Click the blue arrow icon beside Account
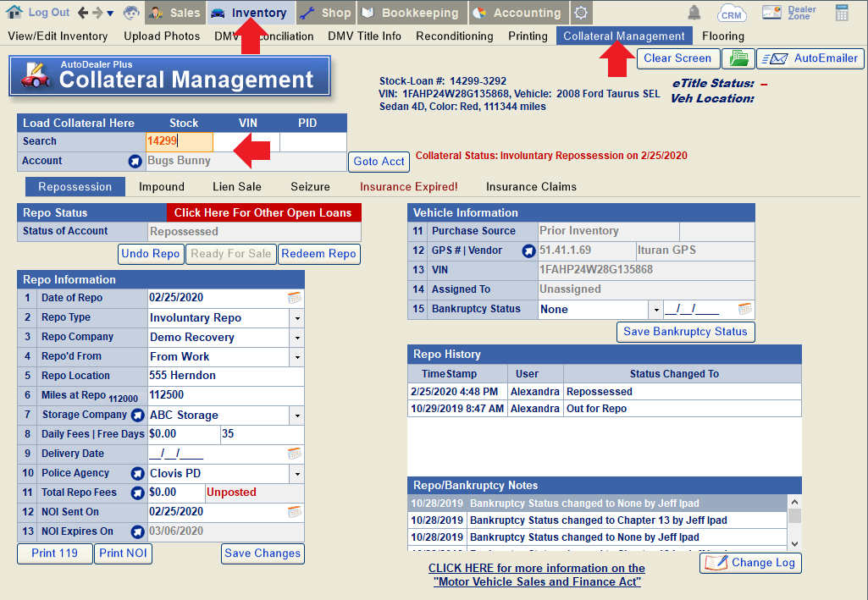Viewport: 868px width, 600px height. (135, 161)
